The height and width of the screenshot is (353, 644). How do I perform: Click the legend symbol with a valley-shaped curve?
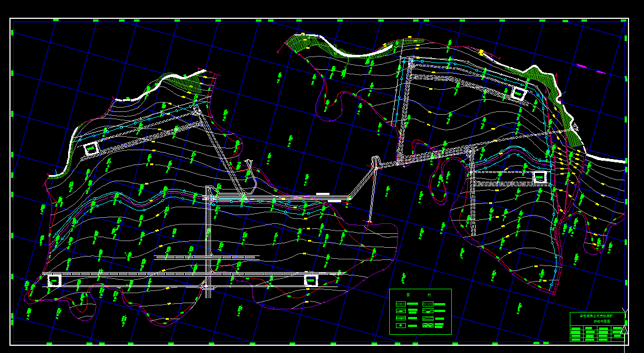click(428, 311)
